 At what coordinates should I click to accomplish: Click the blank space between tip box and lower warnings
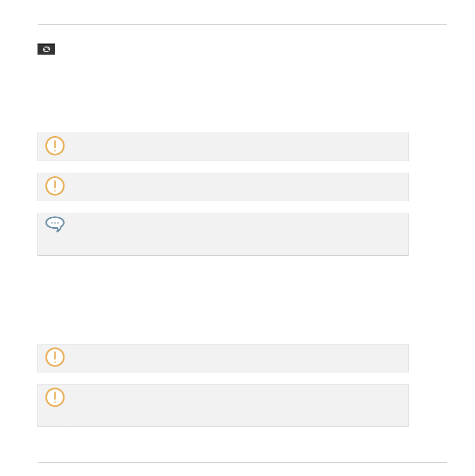[x=223, y=300]
